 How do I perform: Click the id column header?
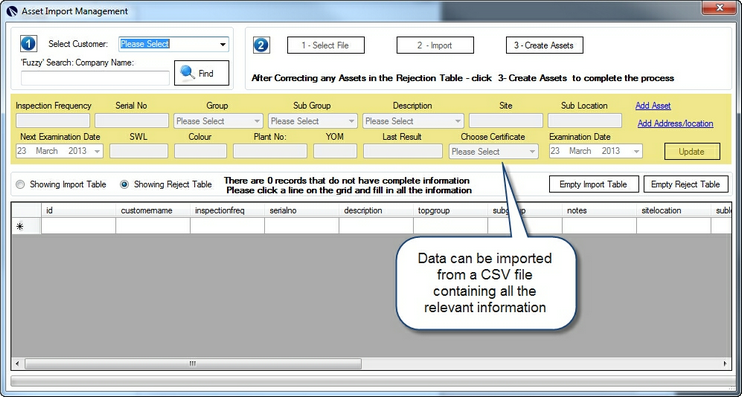coord(79,211)
